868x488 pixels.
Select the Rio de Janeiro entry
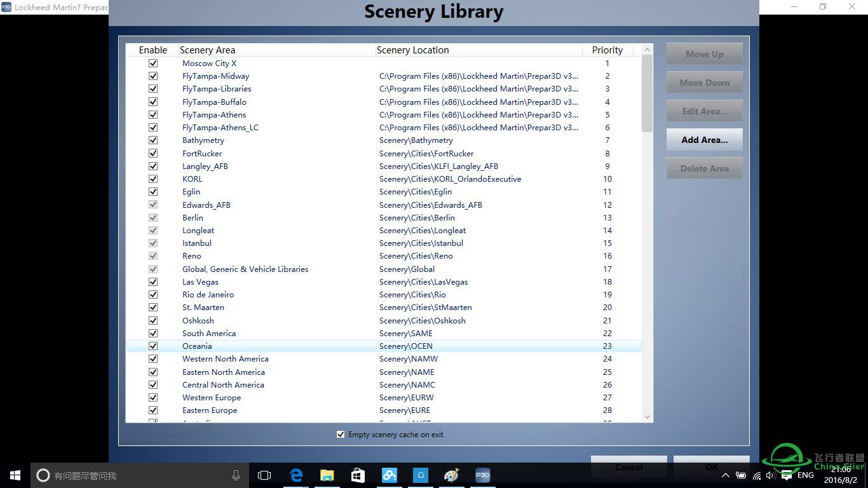click(208, 294)
